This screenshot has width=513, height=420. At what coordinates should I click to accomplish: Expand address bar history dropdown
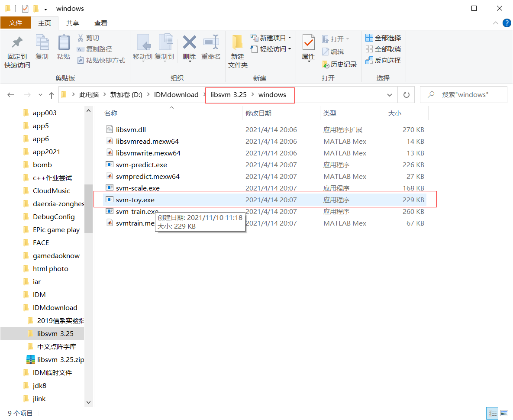point(389,95)
